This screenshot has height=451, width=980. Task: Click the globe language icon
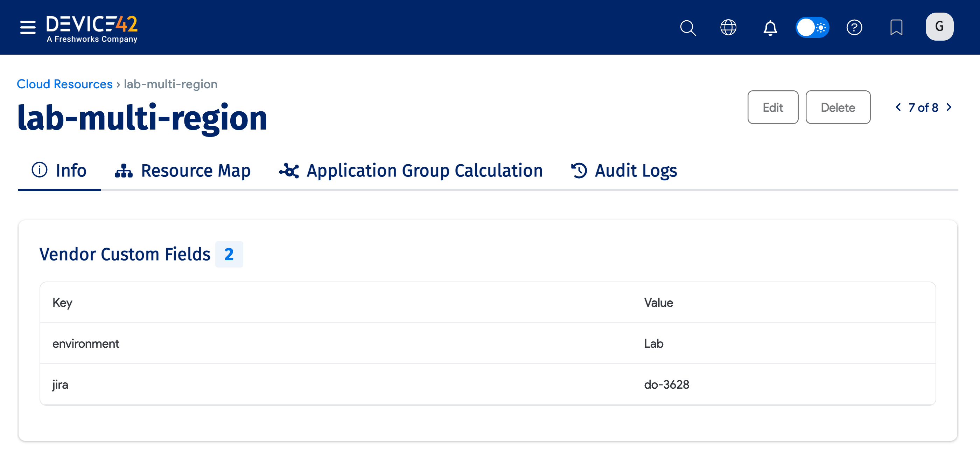728,27
